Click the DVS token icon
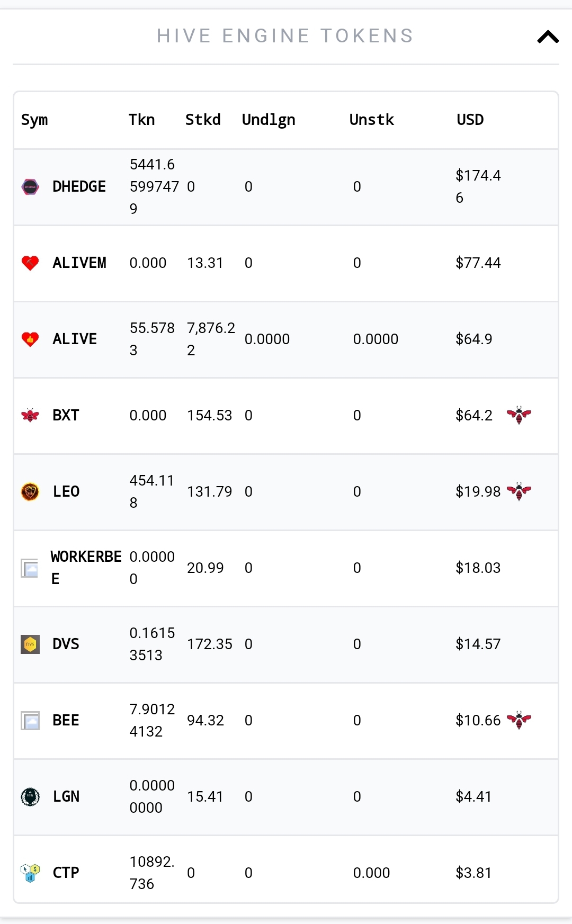 [30, 644]
